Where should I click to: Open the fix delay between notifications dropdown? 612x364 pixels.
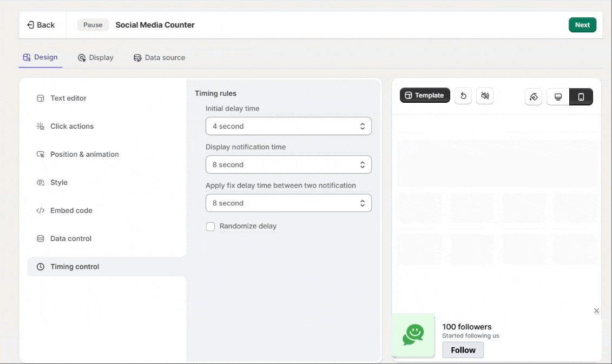click(x=288, y=203)
